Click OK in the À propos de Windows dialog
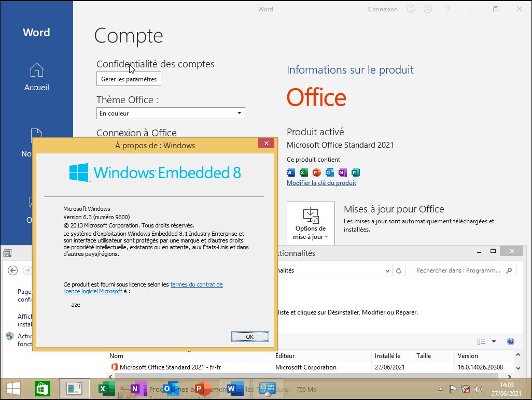532x400 pixels. tap(250, 336)
